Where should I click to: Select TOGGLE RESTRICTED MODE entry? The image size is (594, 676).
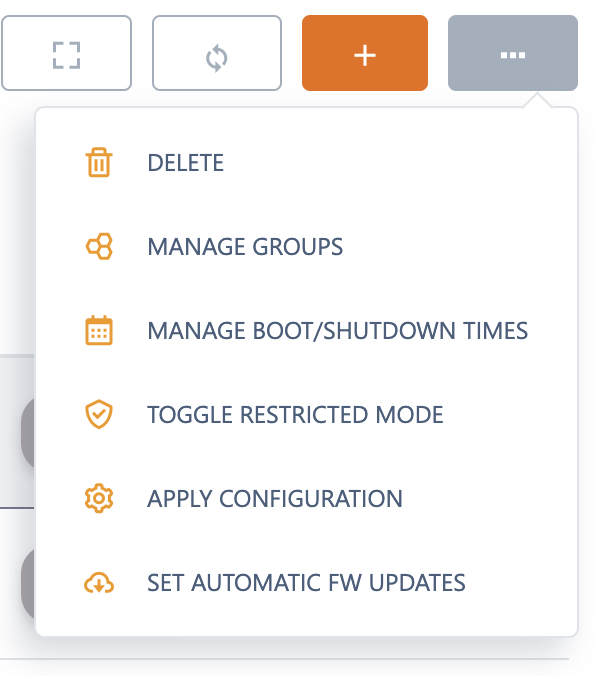tap(306, 415)
